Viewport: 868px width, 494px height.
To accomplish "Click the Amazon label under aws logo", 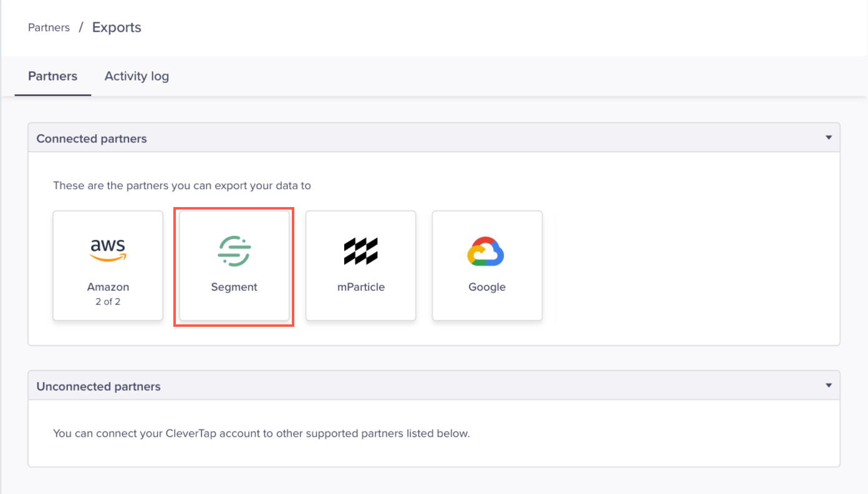I will click(x=108, y=287).
